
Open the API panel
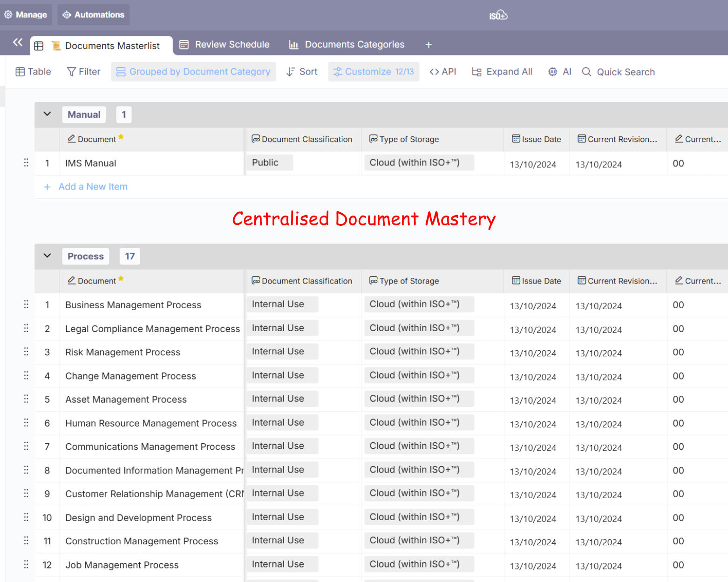[442, 72]
